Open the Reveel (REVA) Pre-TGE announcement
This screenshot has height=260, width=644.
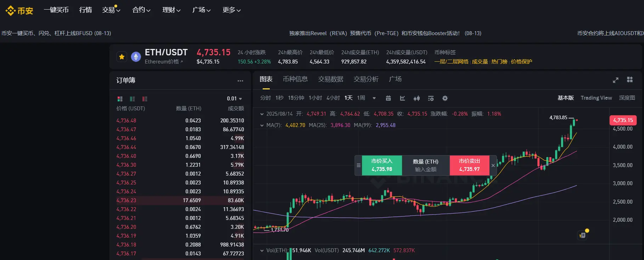click(385, 33)
